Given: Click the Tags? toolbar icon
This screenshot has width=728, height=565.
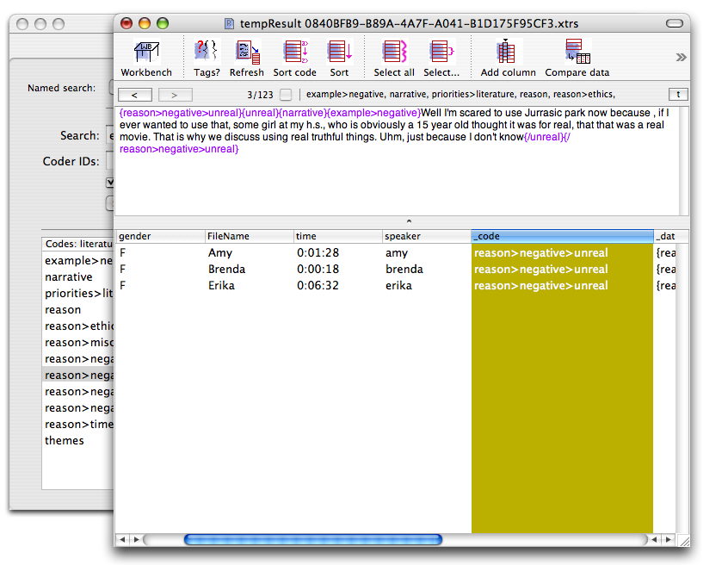Looking at the screenshot, I should coord(207,58).
